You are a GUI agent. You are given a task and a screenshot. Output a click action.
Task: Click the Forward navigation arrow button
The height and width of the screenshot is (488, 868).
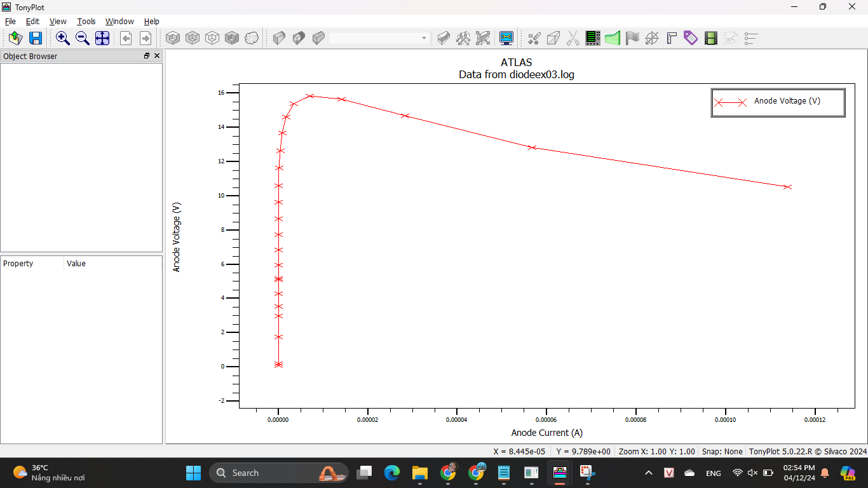coord(146,38)
